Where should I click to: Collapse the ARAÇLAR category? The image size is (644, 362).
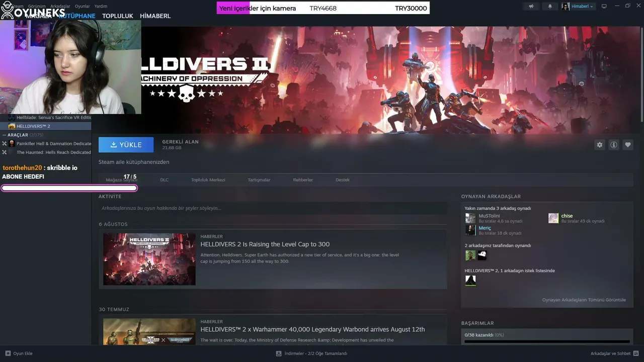(5, 135)
